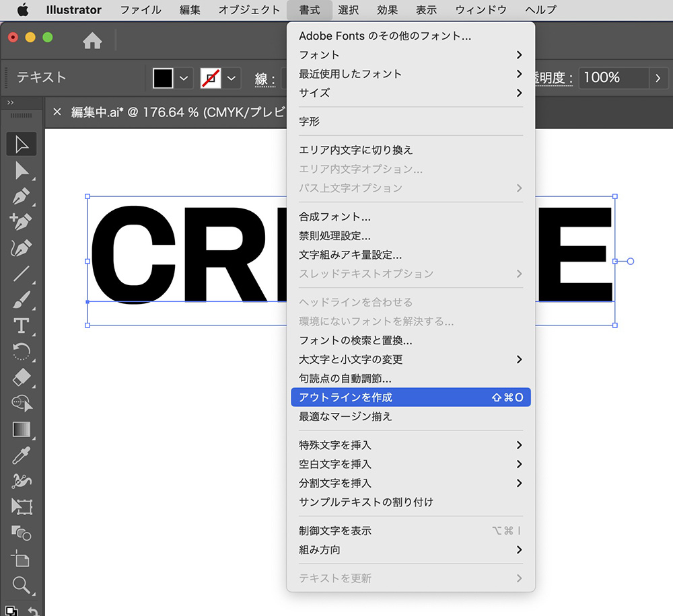The width and height of the screenshot is (673, 616).
Task: Select the Direct Selection tool
Action: tap(22, 170)
